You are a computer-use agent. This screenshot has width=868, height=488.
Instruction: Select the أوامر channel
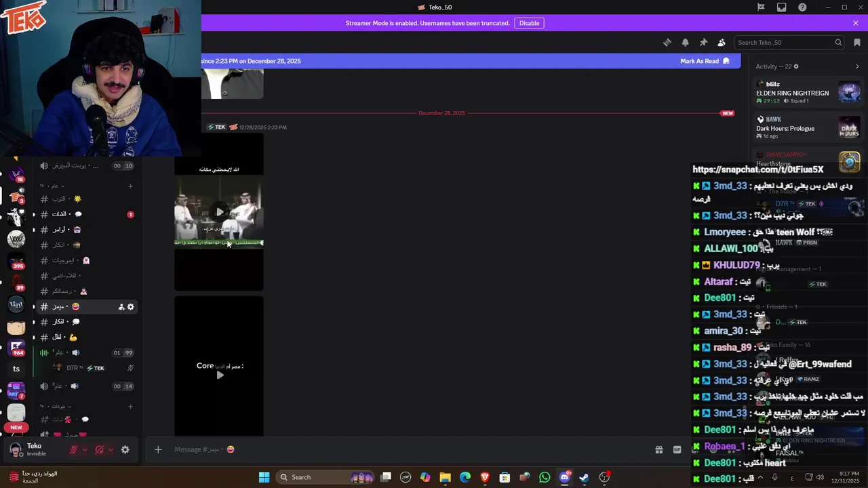click(x=88, y=230)
